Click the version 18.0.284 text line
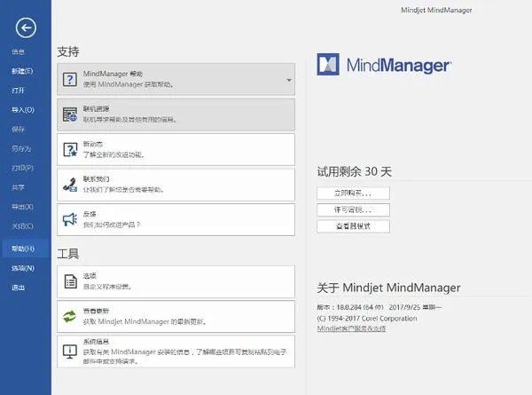532x395 pixels. click(379, 307)
